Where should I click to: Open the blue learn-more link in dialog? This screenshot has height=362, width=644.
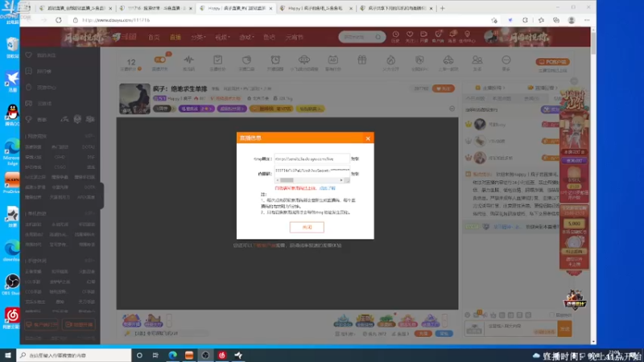(x=328, y=188)
